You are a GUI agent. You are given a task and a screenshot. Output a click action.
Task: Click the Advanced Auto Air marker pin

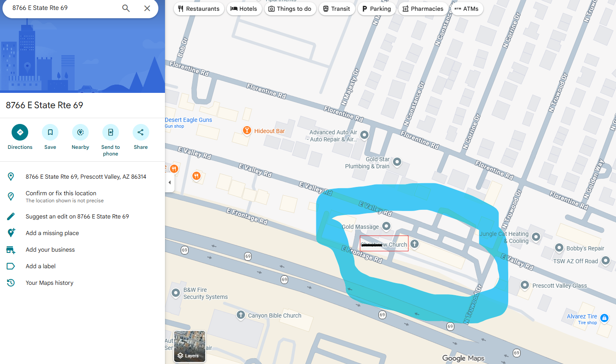tap(364, 135)
